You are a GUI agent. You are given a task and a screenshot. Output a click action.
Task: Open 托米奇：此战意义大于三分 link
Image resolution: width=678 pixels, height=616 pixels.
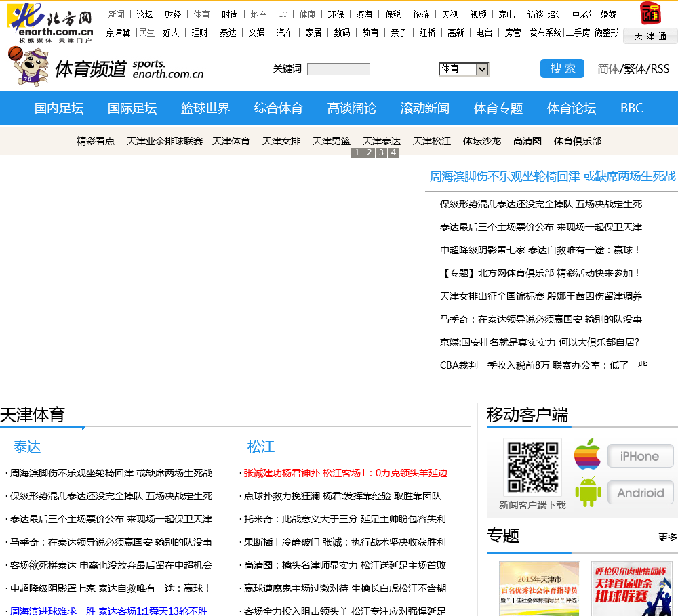coord(344,519)
